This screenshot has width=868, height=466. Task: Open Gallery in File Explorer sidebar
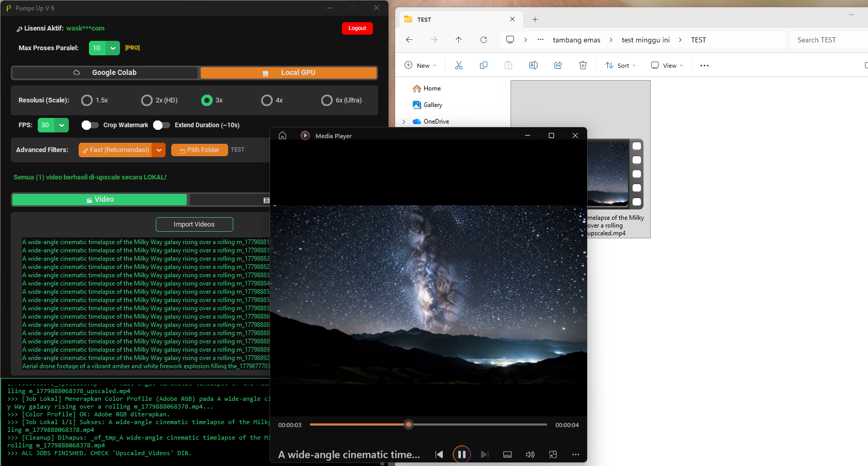tap(427, 105)
